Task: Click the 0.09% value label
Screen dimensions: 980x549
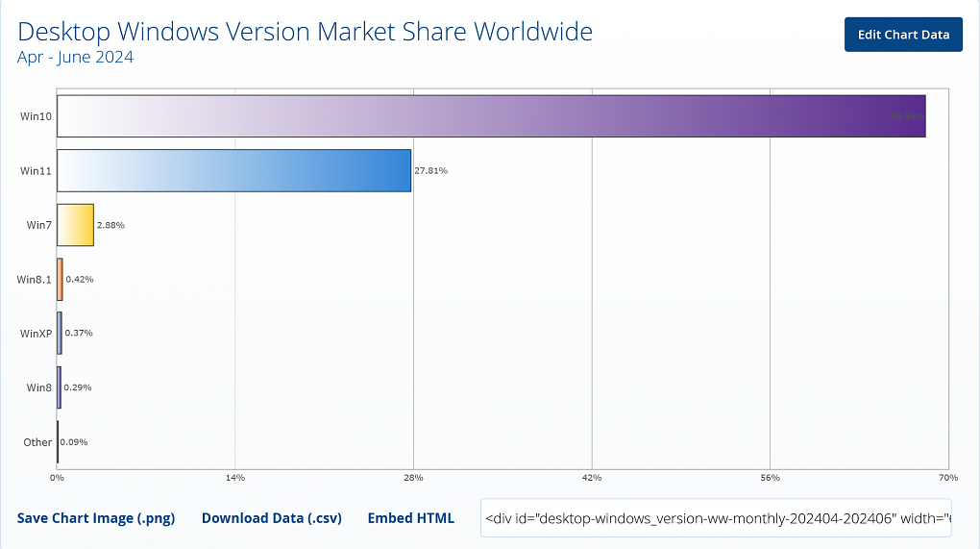Action: [74, 442]
